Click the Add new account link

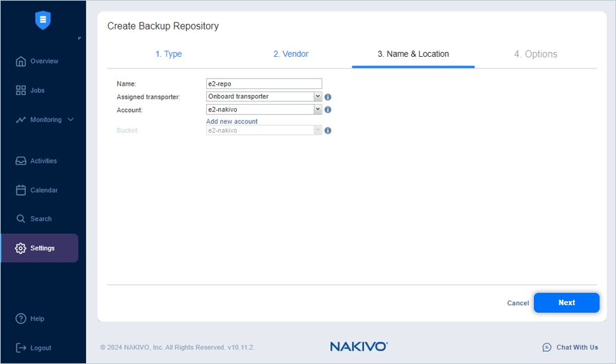232,122
